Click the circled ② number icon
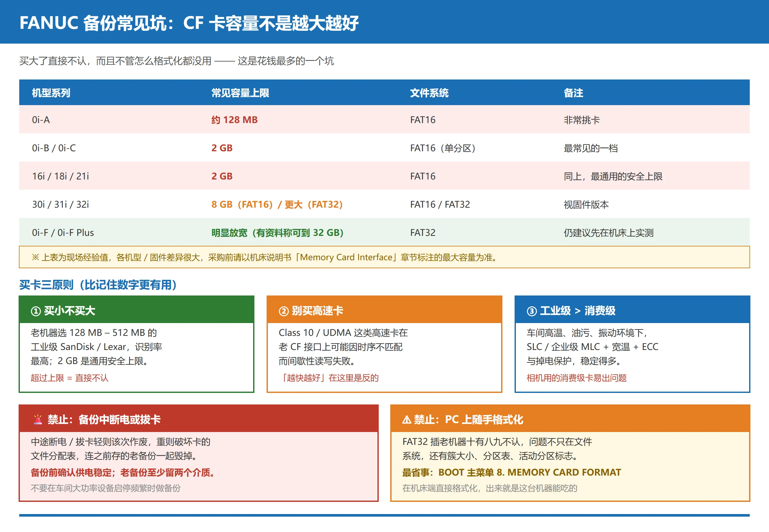 [284, 311]
